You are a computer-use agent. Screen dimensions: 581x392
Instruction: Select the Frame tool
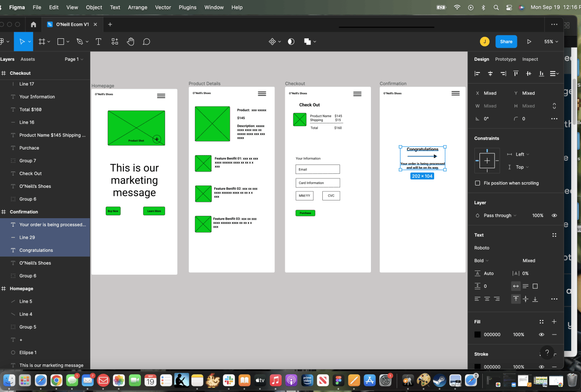point(42,42)
